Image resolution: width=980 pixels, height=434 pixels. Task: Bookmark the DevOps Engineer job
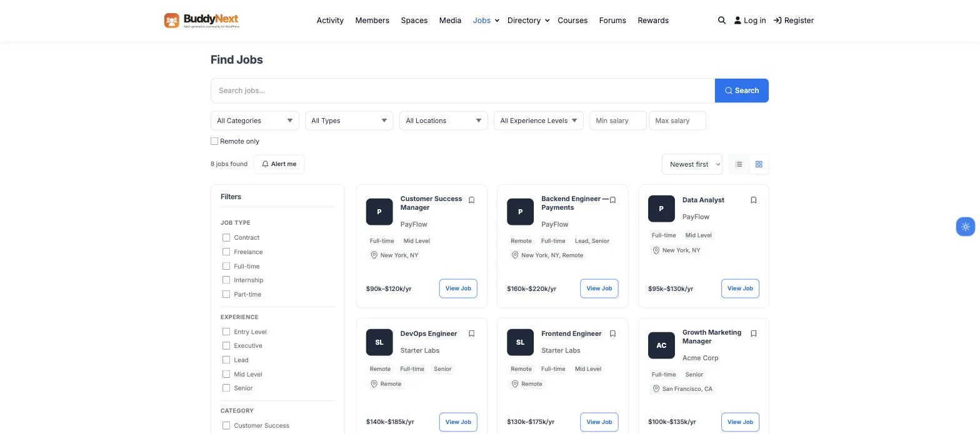click(472, 334)
